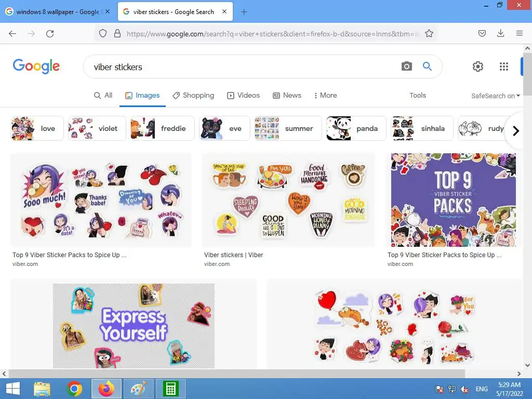Go to Google home via logo

coord(36,66)
